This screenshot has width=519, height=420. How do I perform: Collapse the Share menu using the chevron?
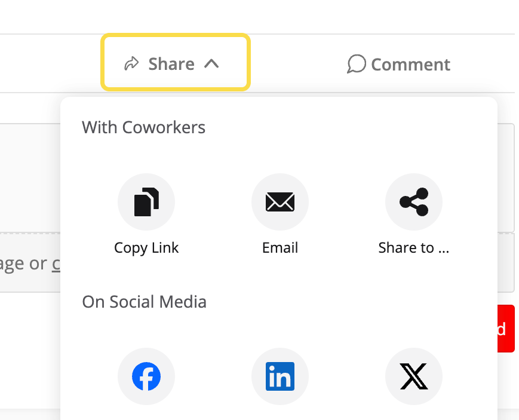coord(211,63)
